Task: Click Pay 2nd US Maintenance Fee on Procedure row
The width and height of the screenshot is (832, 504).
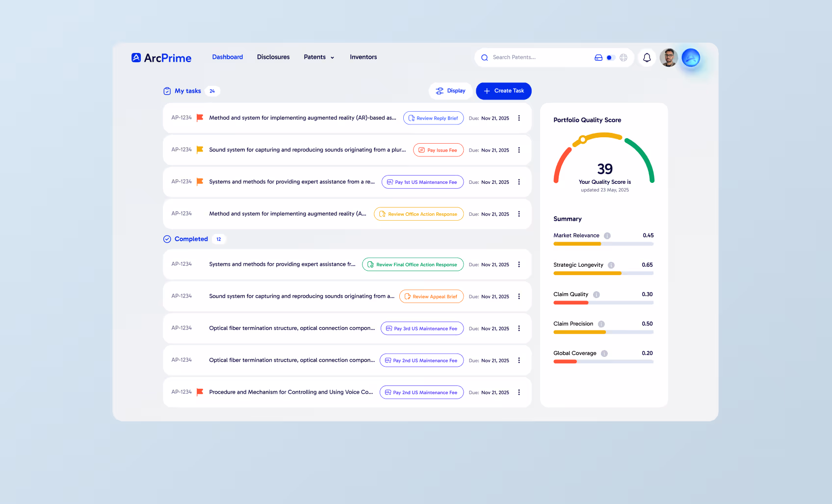Action: (421, 392)
